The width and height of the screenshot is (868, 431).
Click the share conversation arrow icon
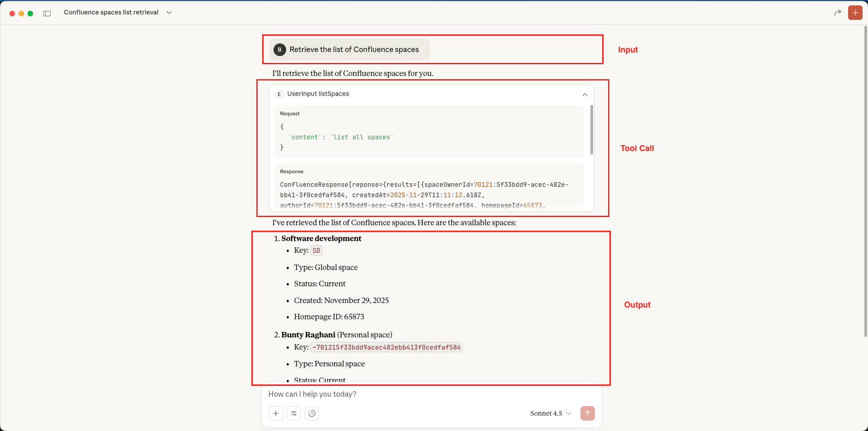(837, 12)
